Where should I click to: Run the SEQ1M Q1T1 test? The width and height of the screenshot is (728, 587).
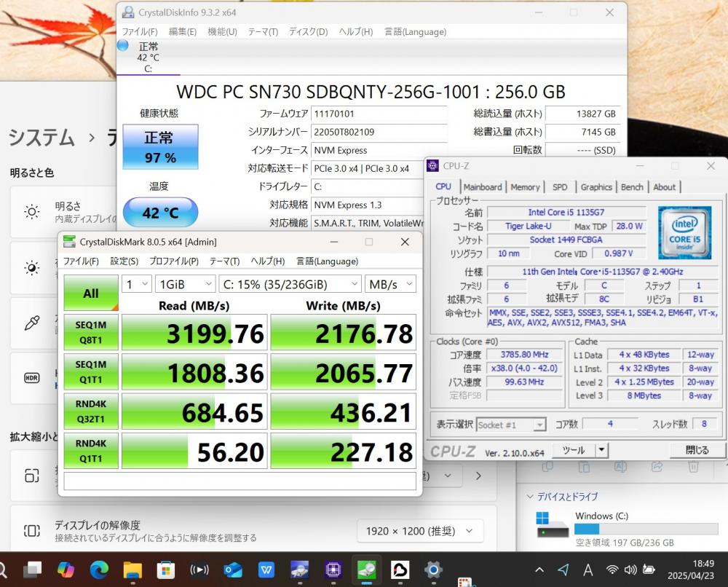click(91, 372)
